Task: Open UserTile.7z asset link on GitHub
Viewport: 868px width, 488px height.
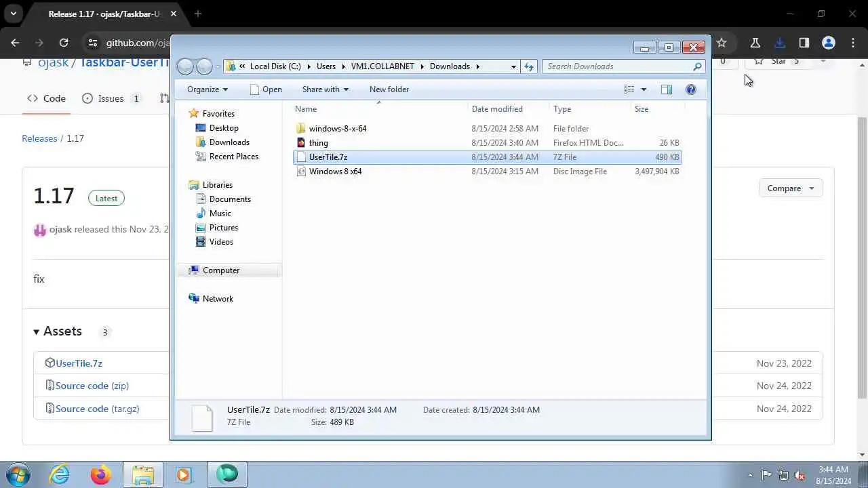Action: point(79,363)
